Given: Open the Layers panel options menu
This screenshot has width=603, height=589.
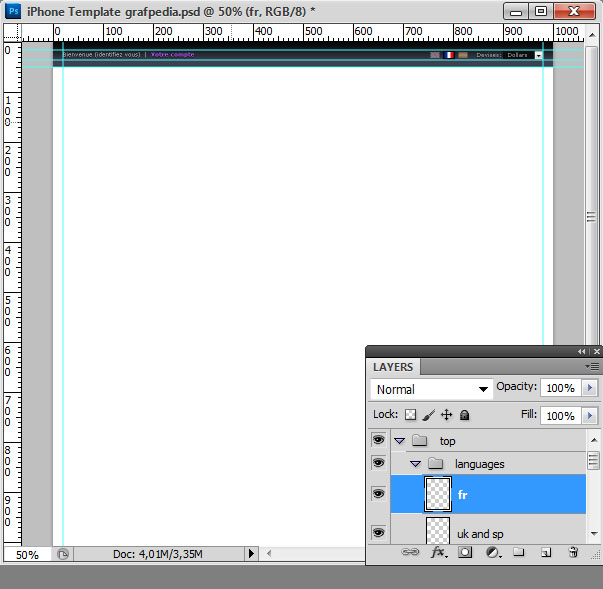Looking at the screenshot, I should (592, 366).
